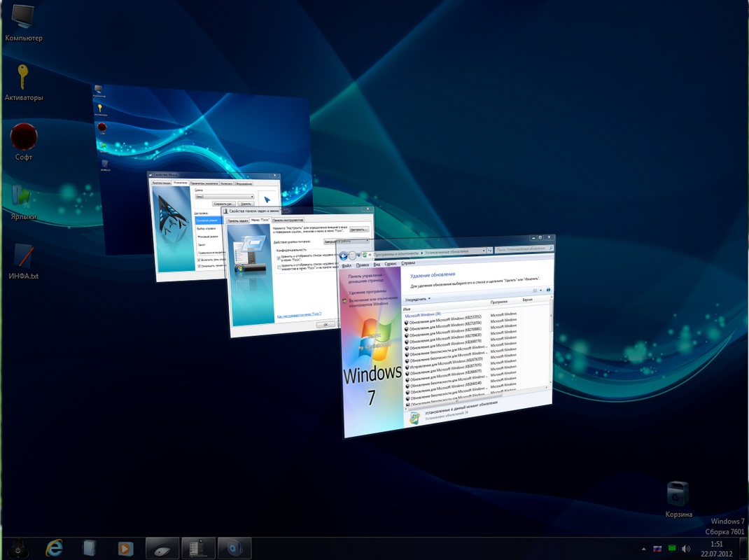Click Удалить button in mouse properties
This screenshot has height=560, width=749.
tap(246, 204)
